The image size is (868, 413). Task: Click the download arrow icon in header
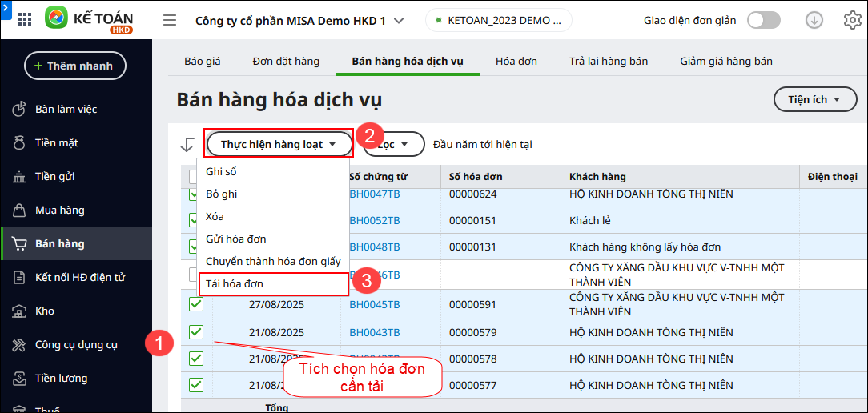pos(814,21)
